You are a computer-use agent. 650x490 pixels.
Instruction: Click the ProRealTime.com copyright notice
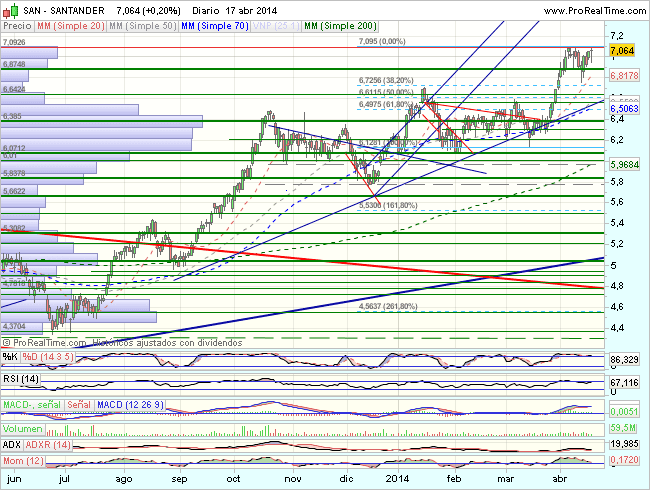pyautogui.click(x=123, y=343)
